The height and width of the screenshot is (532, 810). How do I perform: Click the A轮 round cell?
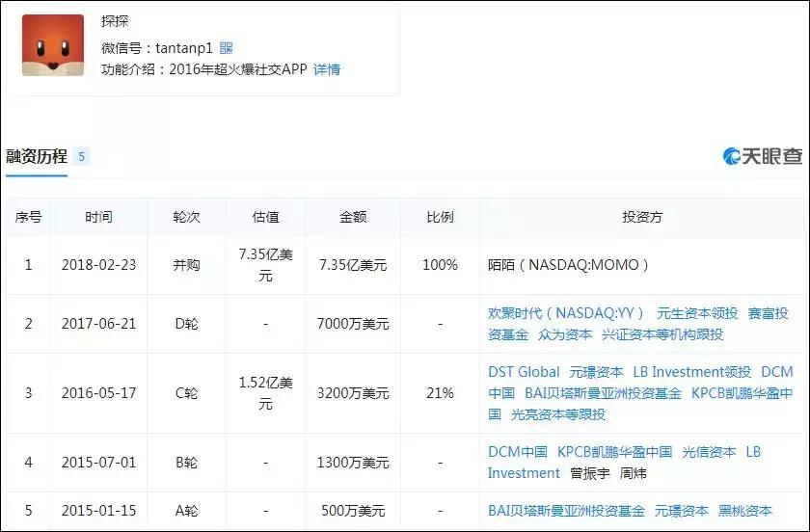click(x=186, y=511)
